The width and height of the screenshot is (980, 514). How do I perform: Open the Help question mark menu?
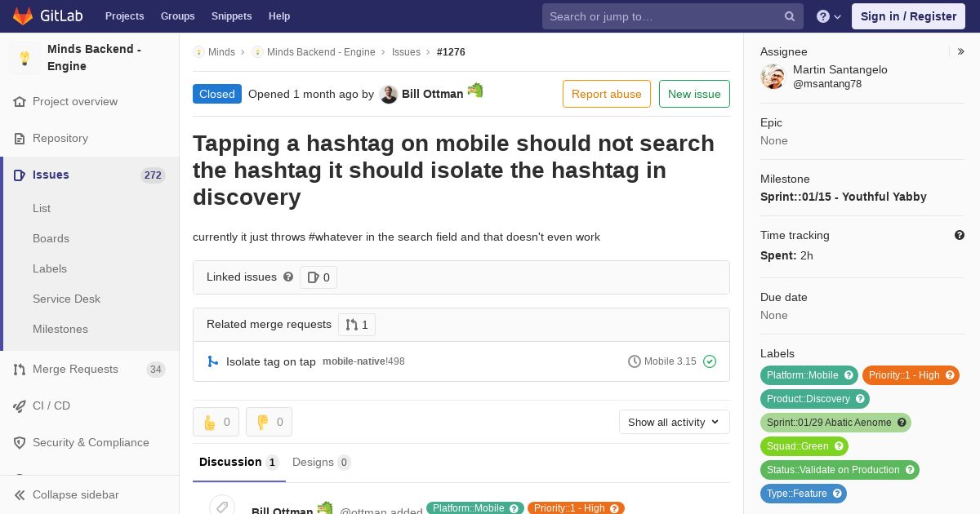pyautogui.click(x=829, y=16)
